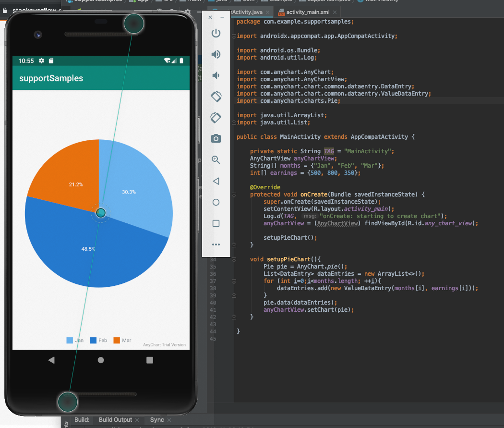Switch to the MainActivity.java editor tab
The width and height of the screenshot is (504, 428).
[x=247, y=12]
